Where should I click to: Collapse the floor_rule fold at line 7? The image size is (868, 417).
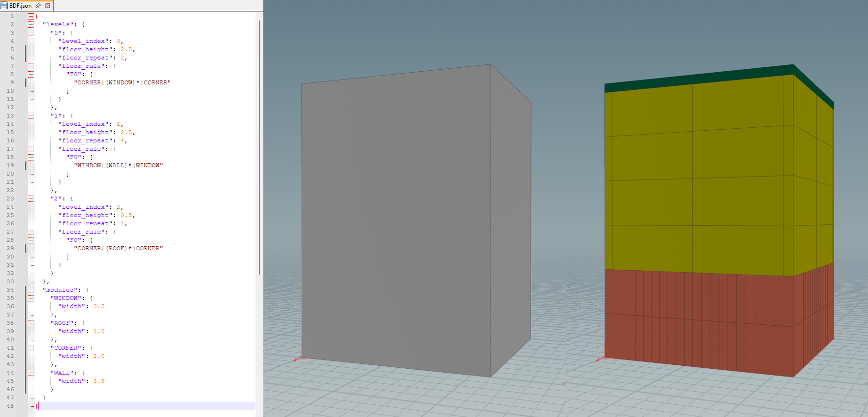(x=31, y=66)
